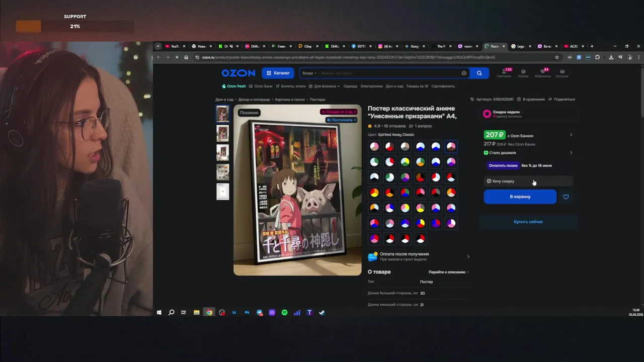644x362 pixels.
Task: Open the Favorites icon with badge 83
Action: pyautogui.click(x=543, y=72)
